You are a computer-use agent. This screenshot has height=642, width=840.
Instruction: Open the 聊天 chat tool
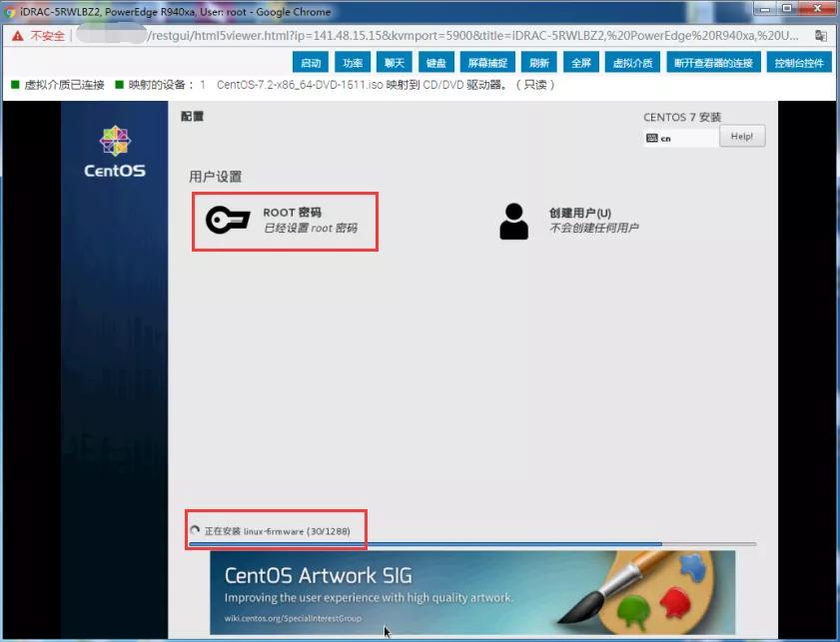tap(393, 61)
